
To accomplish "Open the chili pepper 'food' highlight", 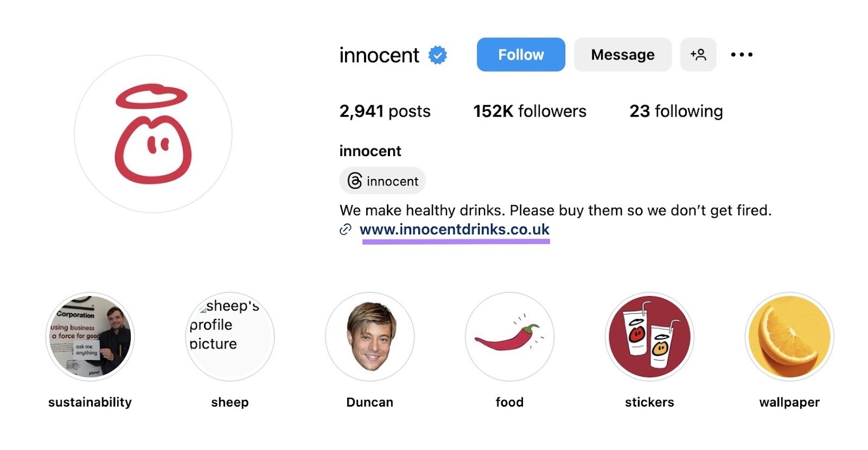I will (509, 337).
